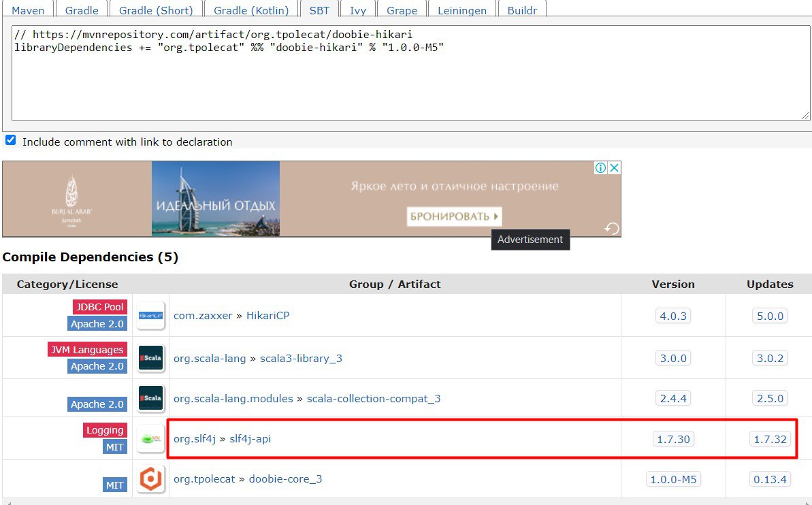The image size is (812, 505).
Task: Open scala-collection-compat update version 2.5.0
Action: coord(770,398)
